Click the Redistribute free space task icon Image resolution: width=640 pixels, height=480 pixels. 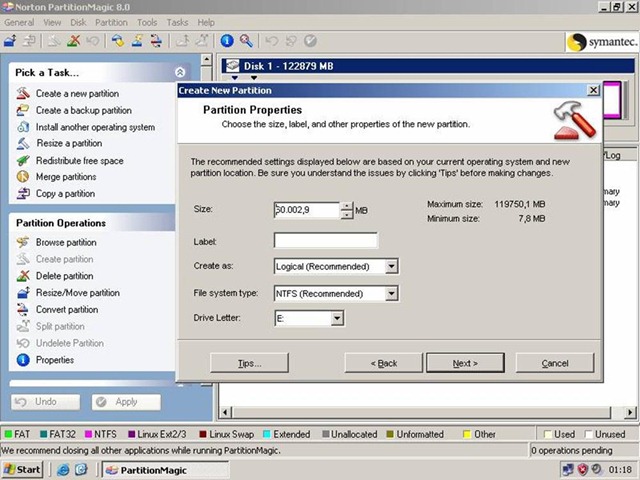[x=23, y=160]
